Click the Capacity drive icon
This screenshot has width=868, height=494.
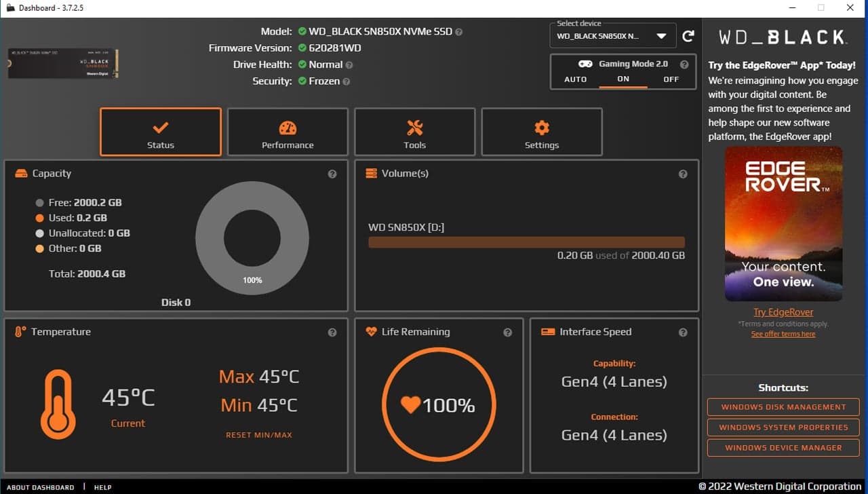click(21, 174)
